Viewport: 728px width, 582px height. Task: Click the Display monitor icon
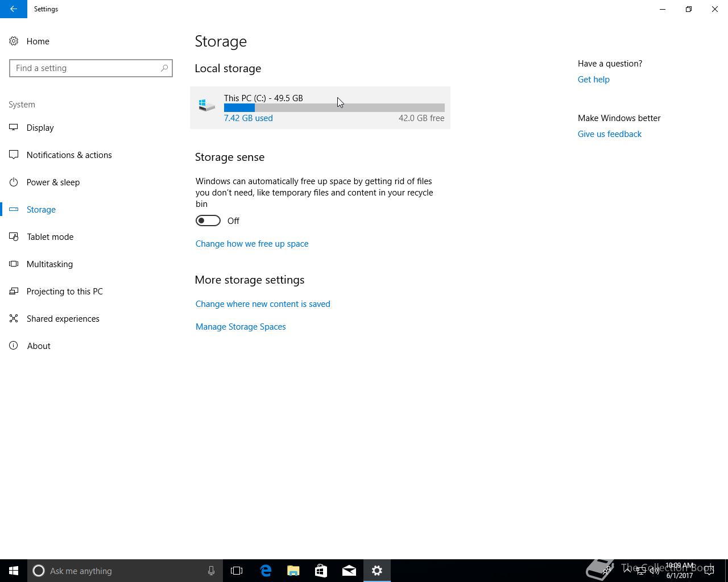click(x=14, y=127)
